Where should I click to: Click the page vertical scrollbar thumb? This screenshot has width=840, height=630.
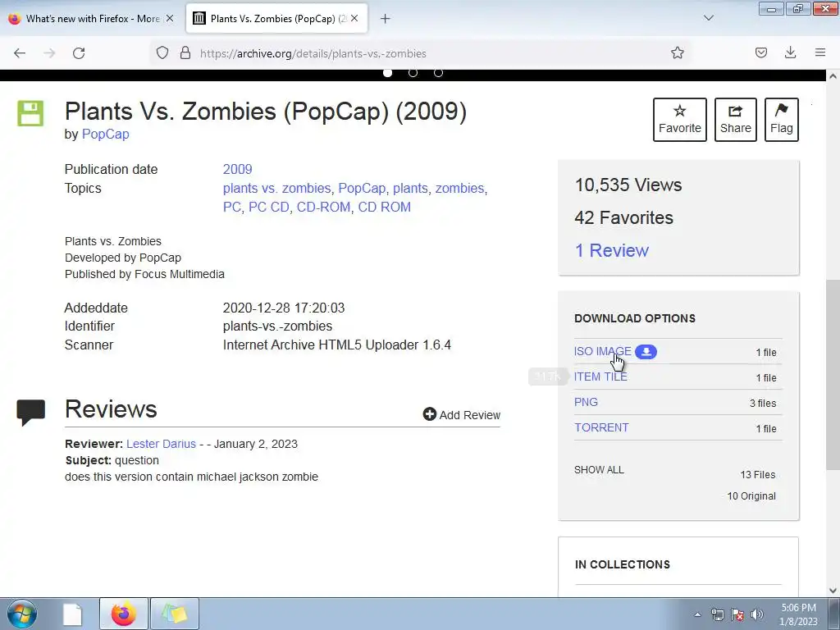[x=833, y=374]
